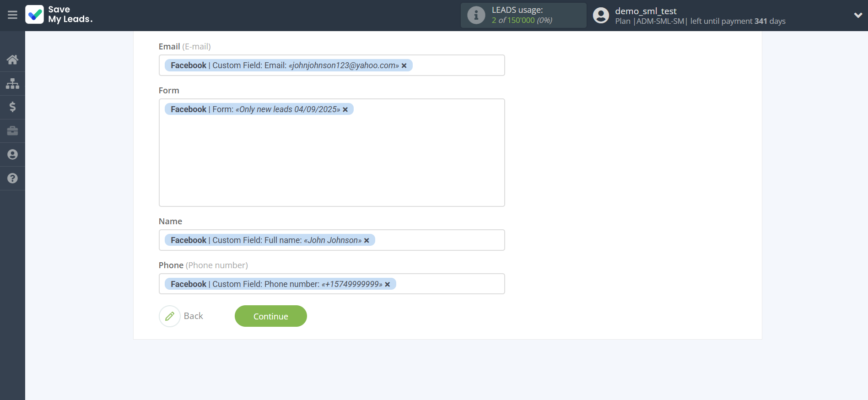Remove the Full name tag
The height and width of the screenshot is (400, 868).
[367, 241]
